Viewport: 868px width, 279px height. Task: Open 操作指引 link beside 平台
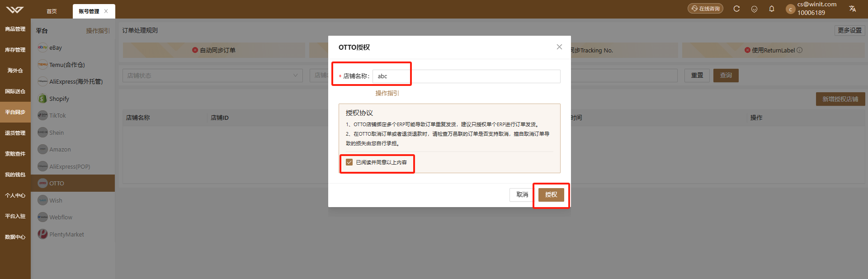[x=98, y=31]
